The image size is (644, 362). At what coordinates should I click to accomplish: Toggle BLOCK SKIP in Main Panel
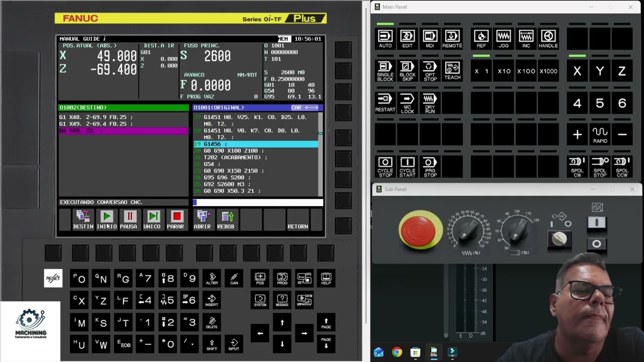pyautogui.click(x=408, y=71)
